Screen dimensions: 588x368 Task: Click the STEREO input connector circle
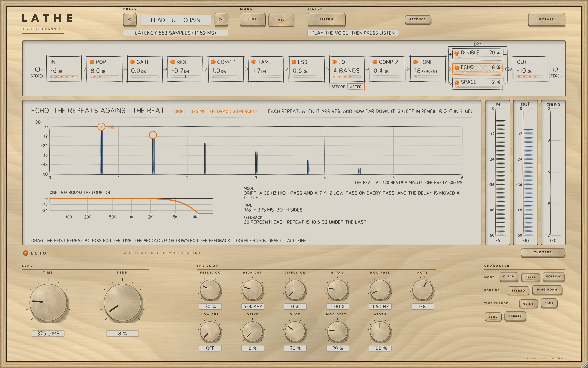click(x=37, y=69)
